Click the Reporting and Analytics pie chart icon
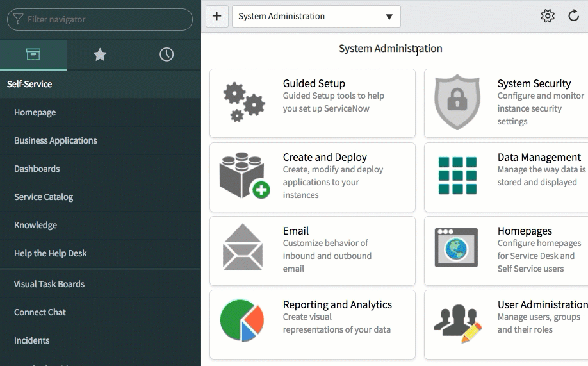The width and height of the screenshot is (588, 366). (x=242, y=320)
